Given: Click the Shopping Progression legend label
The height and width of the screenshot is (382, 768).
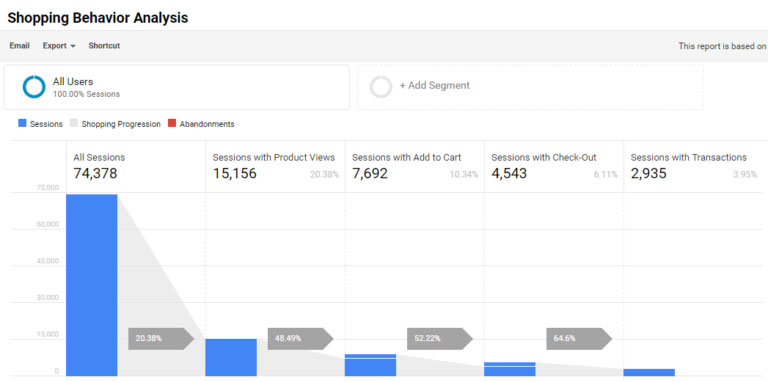Looking at the screenshot, I should click(121, 124).
